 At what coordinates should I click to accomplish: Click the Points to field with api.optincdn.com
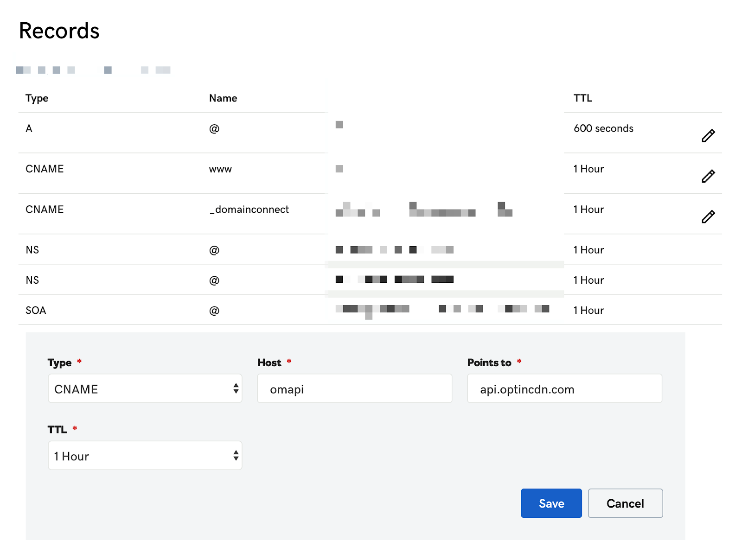pyautogui.click(x=564, y=388)
